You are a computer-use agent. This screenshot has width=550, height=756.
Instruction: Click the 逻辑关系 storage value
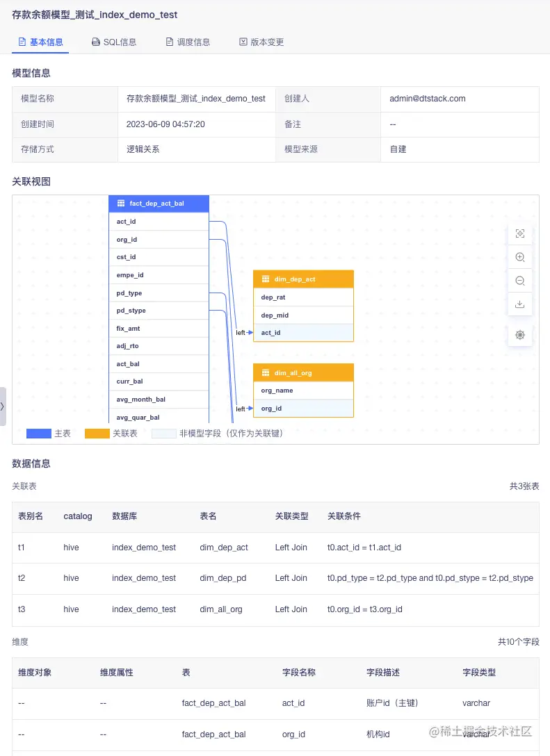pyautogui.click(x=143, y=149)
